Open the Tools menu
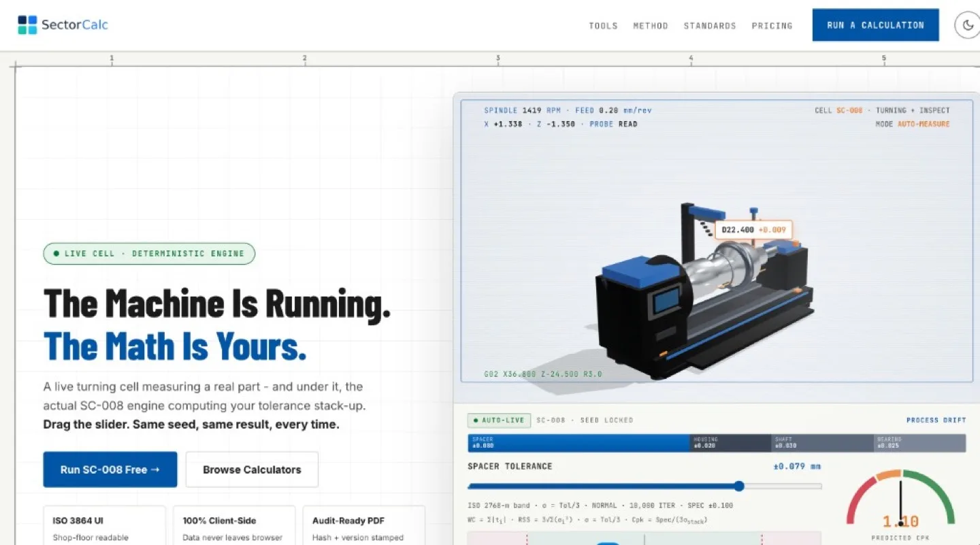The image size is (980, 545). click(603, 26)
